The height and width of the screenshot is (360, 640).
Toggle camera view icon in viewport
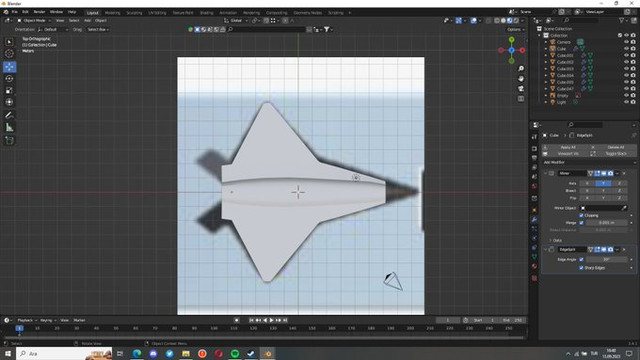pos(521,89)
